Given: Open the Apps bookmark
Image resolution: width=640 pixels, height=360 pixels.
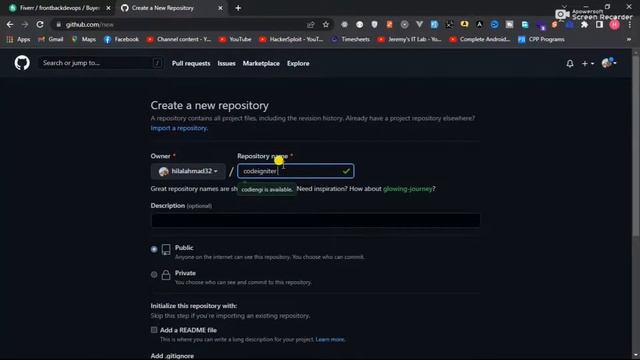Looking at the screenshot, I should pyautogui.click(x=18, y=39).
